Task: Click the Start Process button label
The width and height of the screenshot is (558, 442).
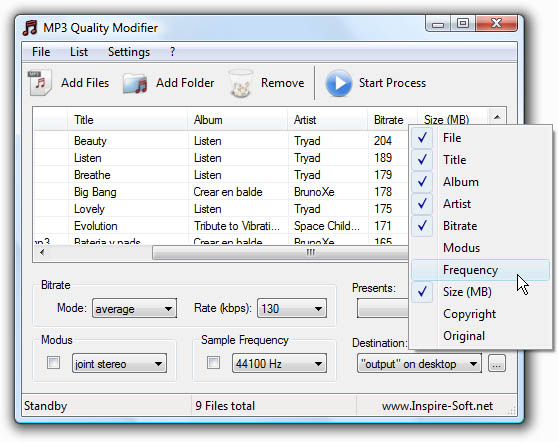Action: point(392,83)
